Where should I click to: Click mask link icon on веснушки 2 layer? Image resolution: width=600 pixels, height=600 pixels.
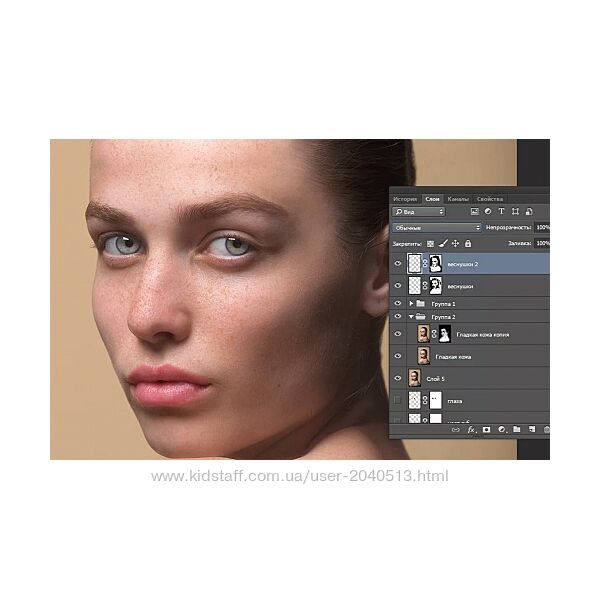click(425, 264)
